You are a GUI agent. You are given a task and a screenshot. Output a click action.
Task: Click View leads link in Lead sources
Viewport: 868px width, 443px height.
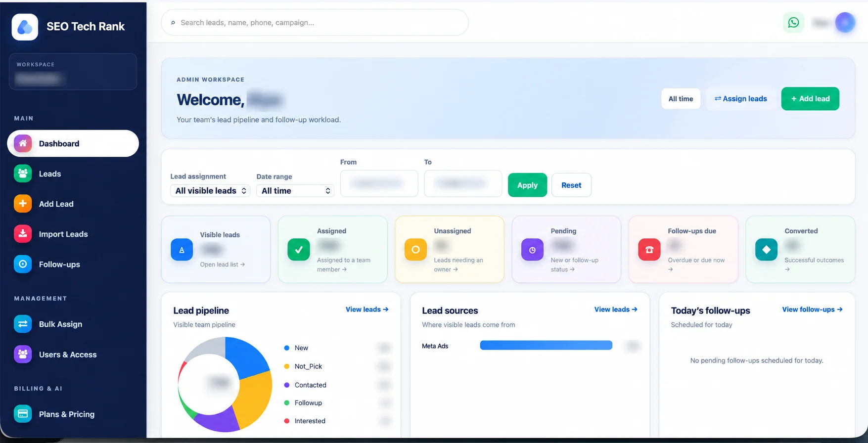pos(616,310)
